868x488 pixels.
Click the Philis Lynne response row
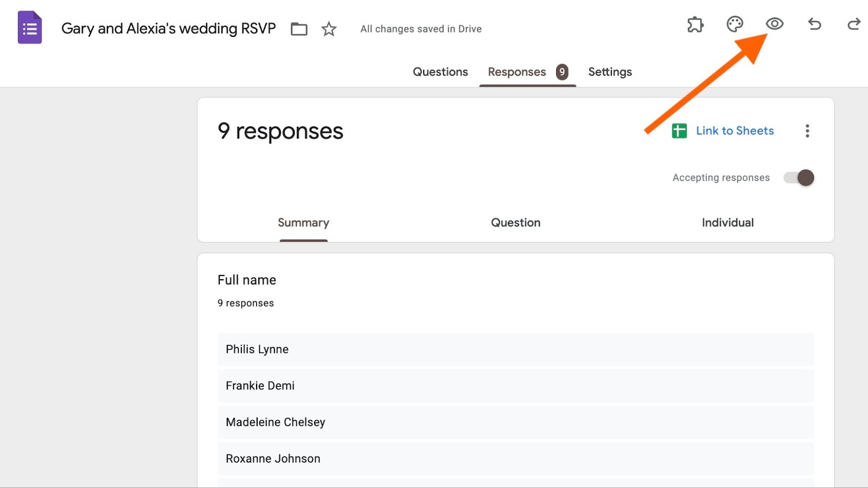515,349
